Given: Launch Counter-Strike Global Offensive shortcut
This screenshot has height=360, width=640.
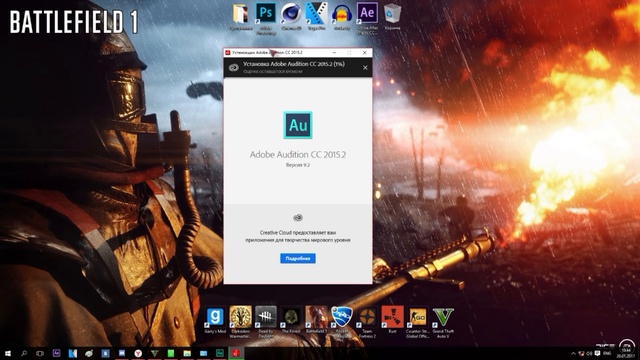Looking at the screenshot, I should [418, 322].
